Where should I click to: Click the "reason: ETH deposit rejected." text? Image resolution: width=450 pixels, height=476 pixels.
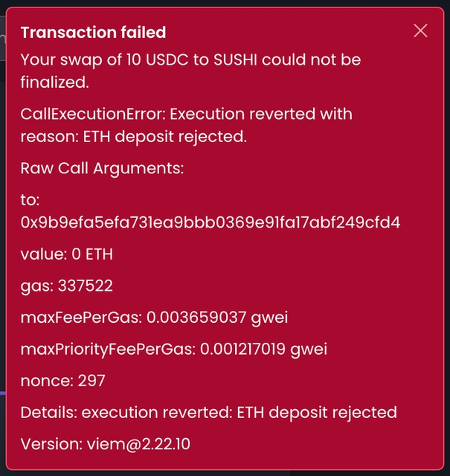click(134, 136)
